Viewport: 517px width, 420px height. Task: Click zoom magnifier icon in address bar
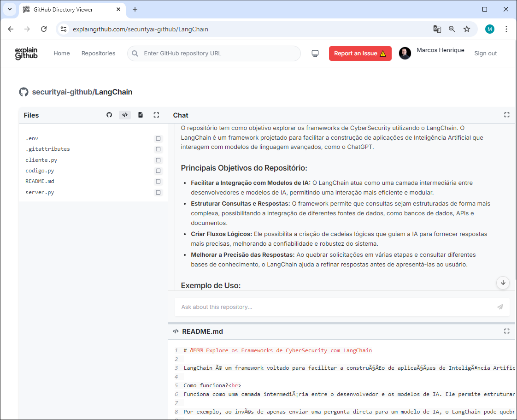click(452, 29)
